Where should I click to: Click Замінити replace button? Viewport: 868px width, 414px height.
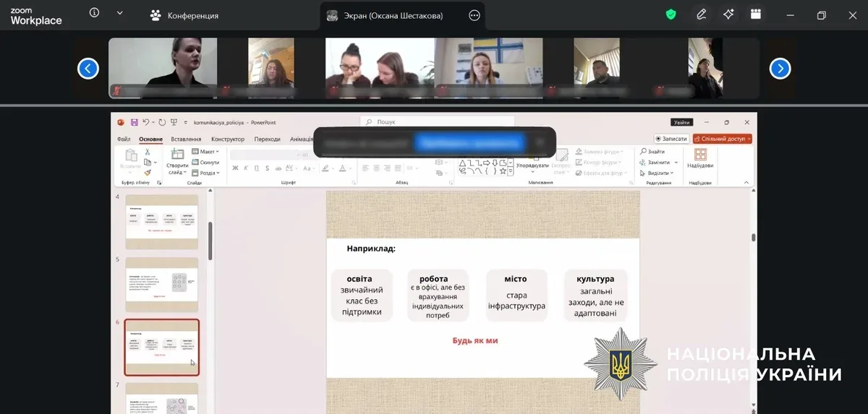(x=655, y=163)
